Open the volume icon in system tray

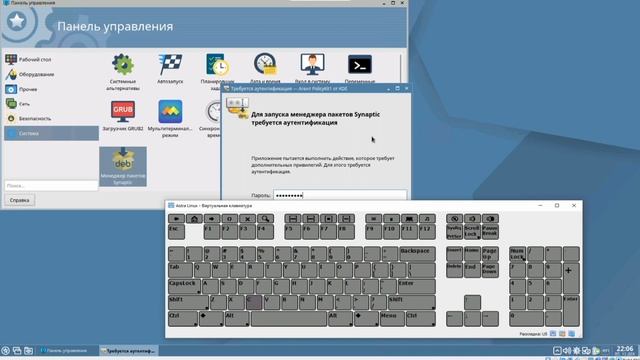pos(567,350)
